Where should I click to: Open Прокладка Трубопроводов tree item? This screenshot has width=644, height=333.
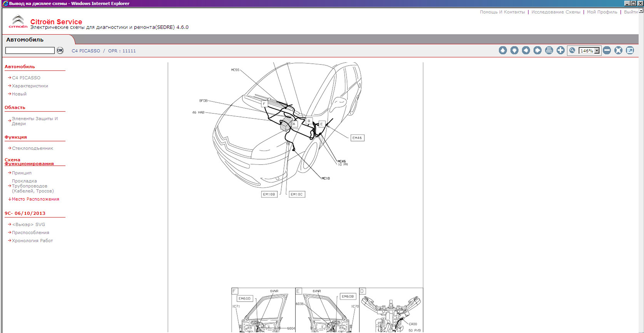pos(32,186)
